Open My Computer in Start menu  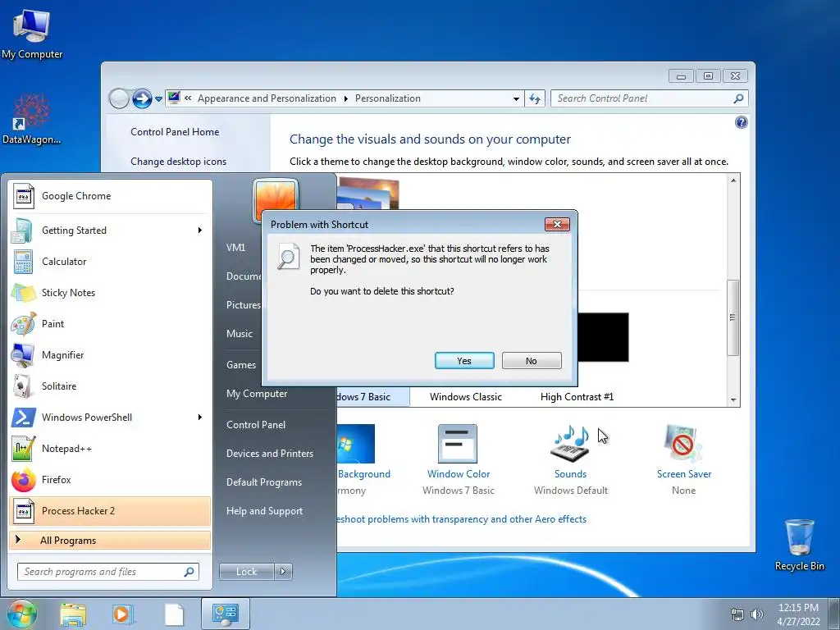coord(257,394)
